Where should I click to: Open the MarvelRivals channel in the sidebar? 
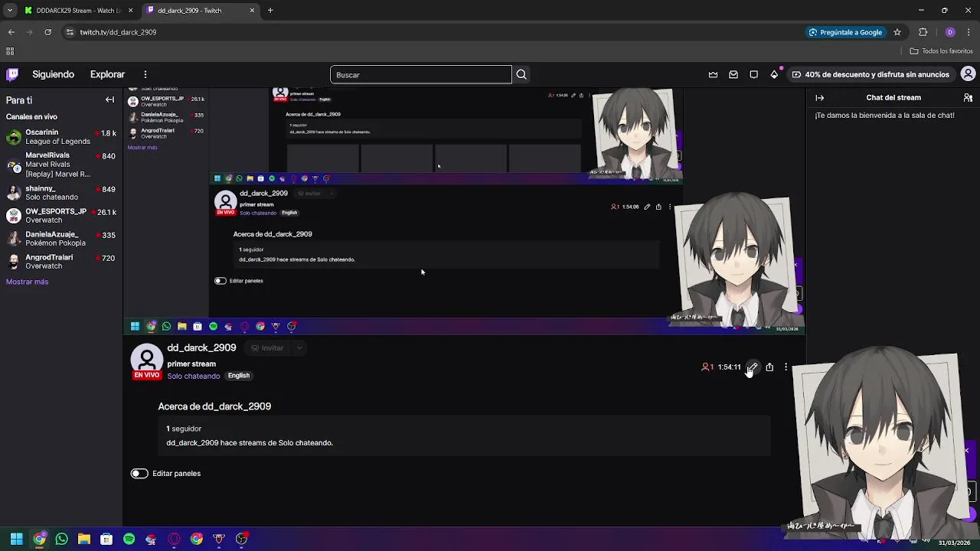[x=61, y=165]
